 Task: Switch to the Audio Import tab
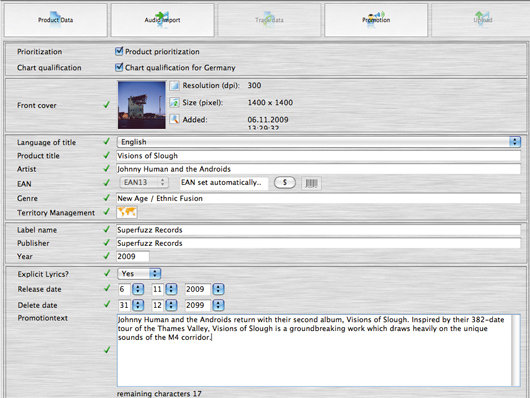point(163,20)
